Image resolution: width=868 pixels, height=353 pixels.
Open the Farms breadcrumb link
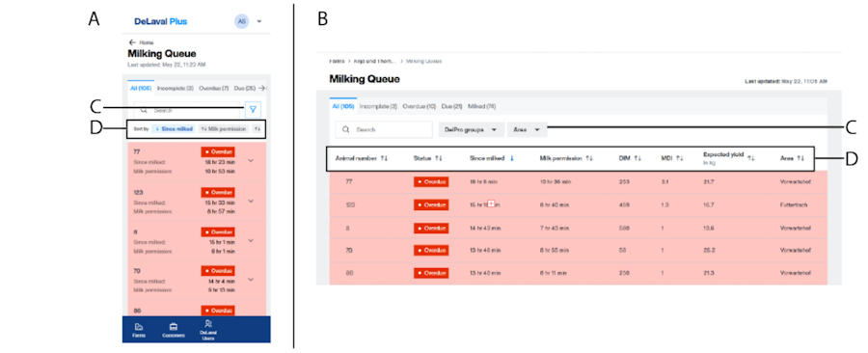click(337, 61)
